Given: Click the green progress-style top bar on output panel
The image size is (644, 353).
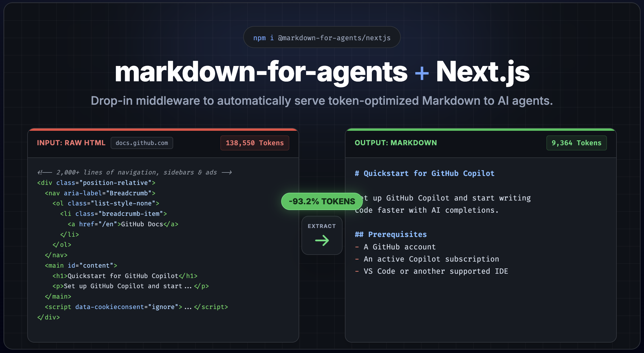Looking at the screenshot, I should 482,130.
